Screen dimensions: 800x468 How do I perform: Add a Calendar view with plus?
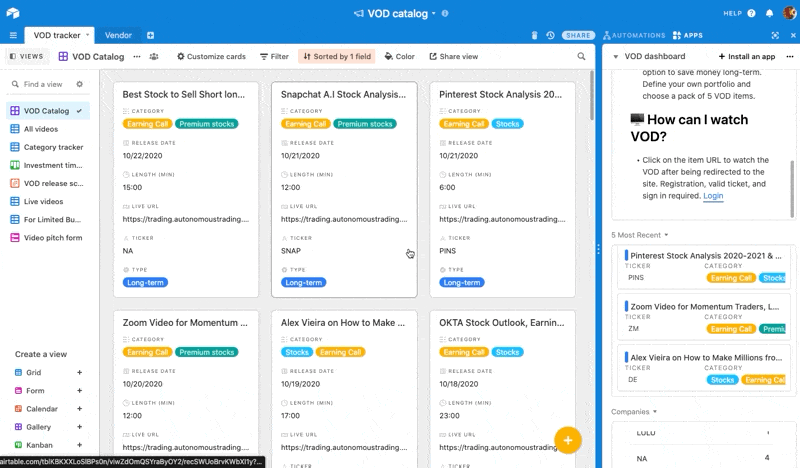[80, 409]
